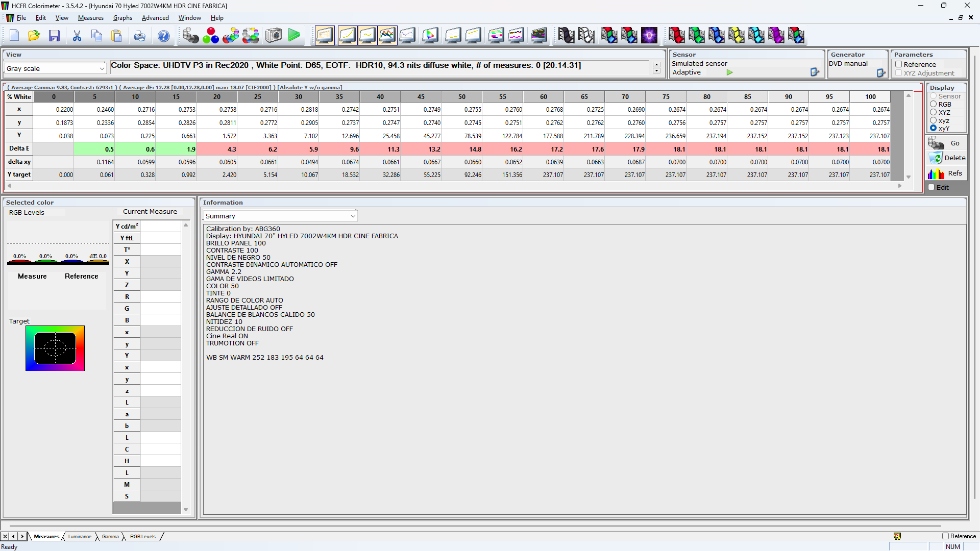The image size is (980, 551).
Task: Select the camera capture tool
Action: pos(273,36)
